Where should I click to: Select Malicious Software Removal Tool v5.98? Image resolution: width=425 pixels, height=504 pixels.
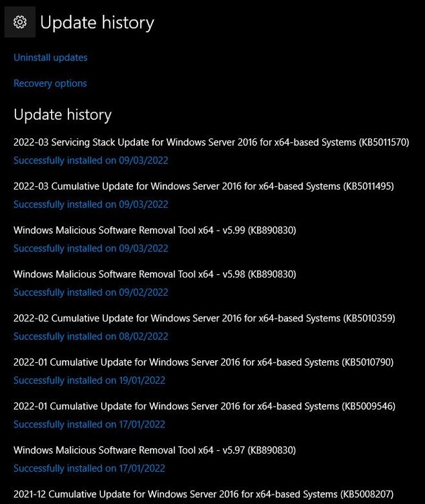point(155,274)
